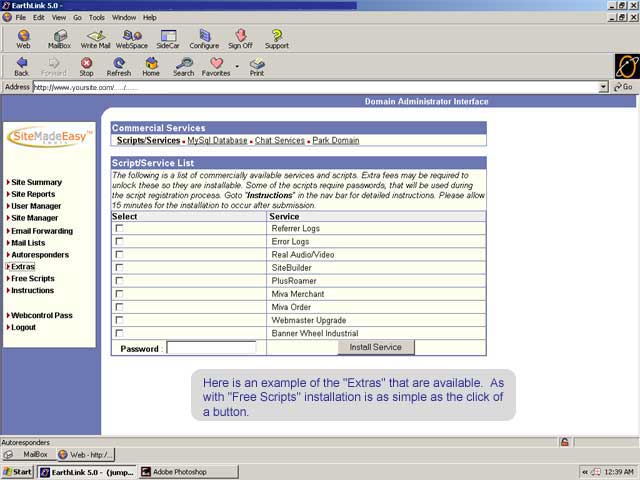Click the Refresh navigation icon
The width and height of the screenshot is (640, 480).
(118, 66)
